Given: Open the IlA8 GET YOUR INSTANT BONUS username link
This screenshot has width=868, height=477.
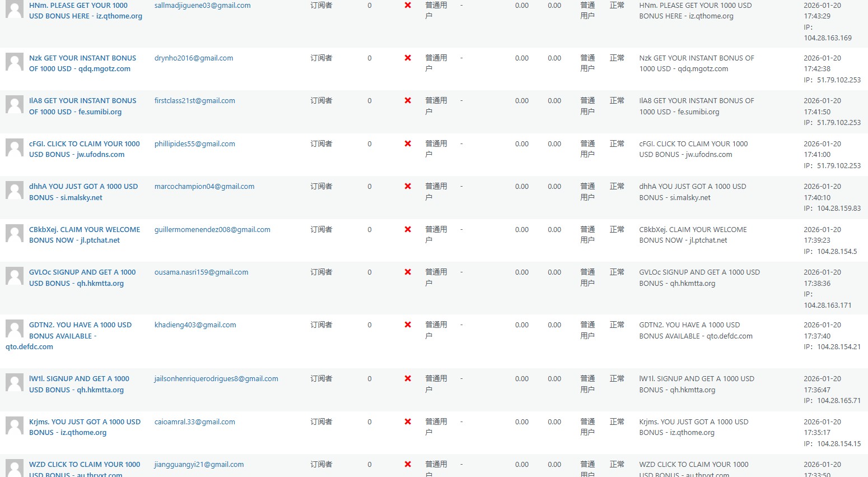Looking at the screenshot, I should pyautogui.click(x=82, y=106).
